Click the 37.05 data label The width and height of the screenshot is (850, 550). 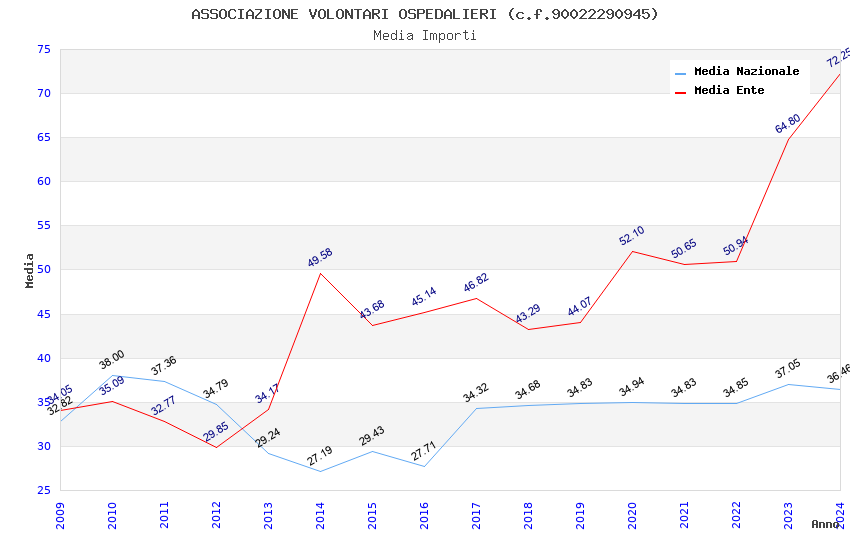tap(788, 368)
